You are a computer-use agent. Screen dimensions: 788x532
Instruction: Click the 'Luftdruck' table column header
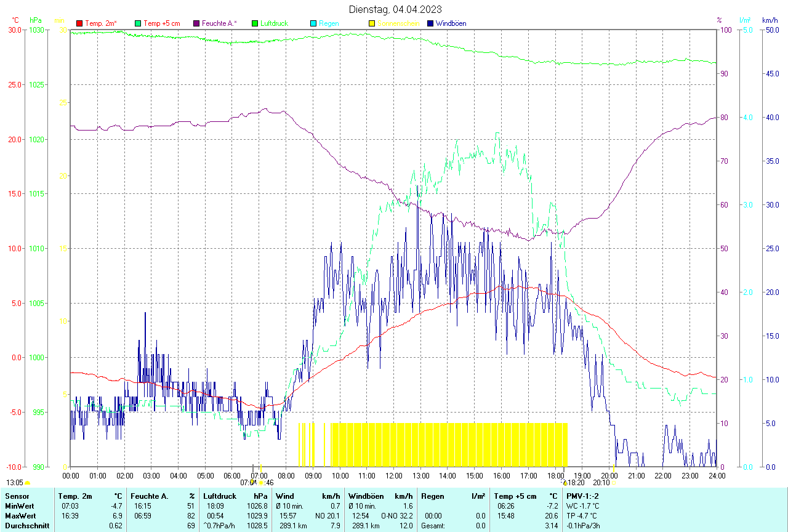(220, 496)
